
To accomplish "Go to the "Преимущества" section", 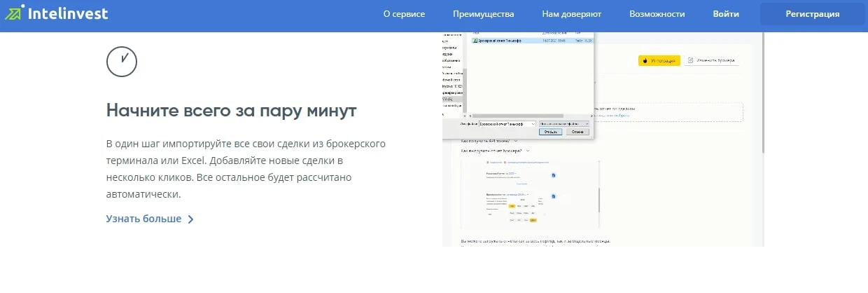I will 483,14.
